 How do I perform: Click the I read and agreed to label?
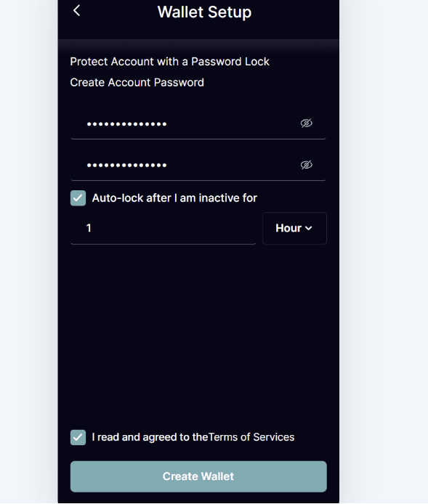click(x=150, y=437)
